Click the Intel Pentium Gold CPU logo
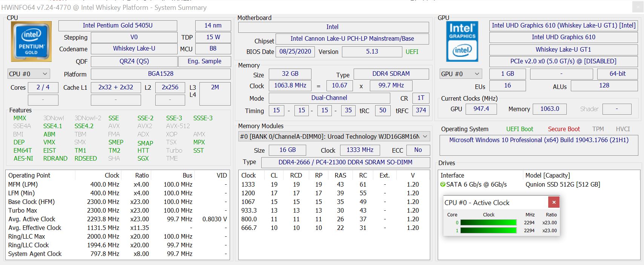 click(x=31, y=41)
